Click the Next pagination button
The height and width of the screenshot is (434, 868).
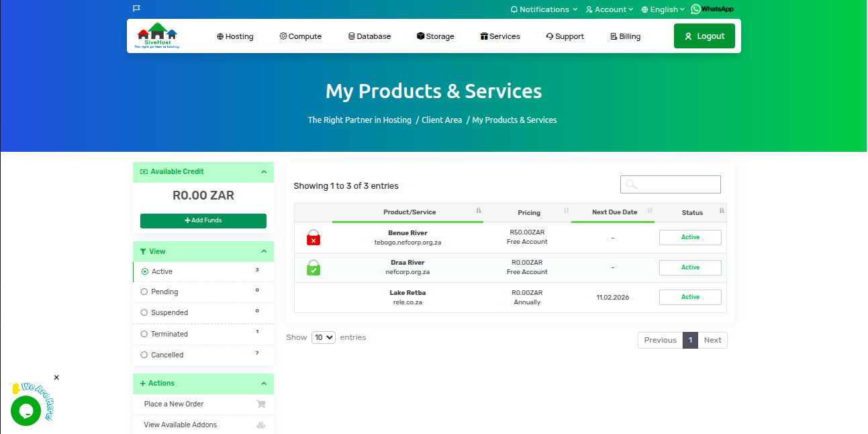point(713,340)
